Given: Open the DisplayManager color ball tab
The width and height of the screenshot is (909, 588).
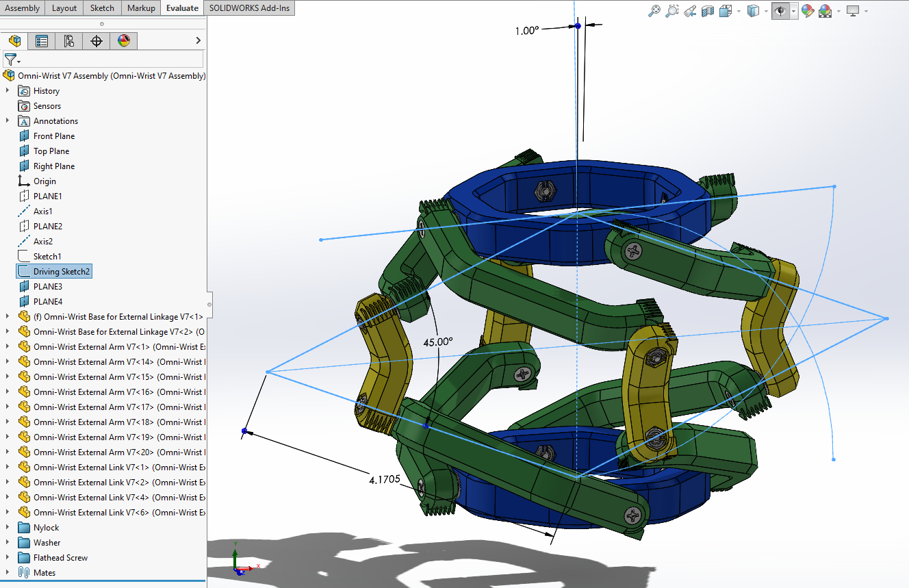Looking at the screenshot, I should pyautogui.click(x=124, y=41).
